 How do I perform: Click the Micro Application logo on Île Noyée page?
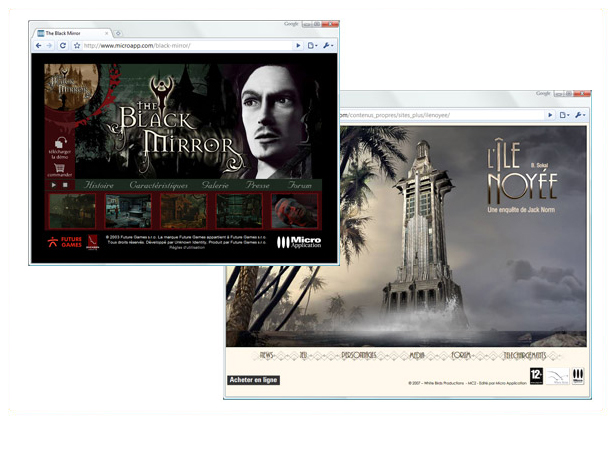578,376
